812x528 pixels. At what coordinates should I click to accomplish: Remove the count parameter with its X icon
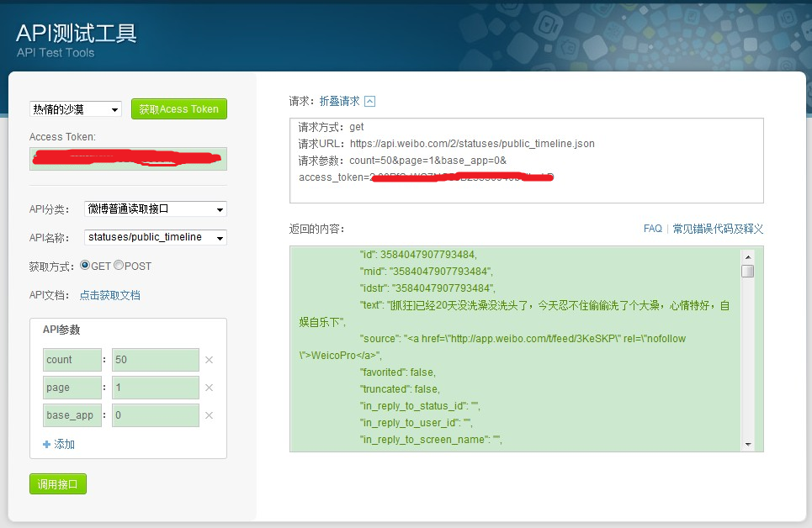tap(210, 360)
